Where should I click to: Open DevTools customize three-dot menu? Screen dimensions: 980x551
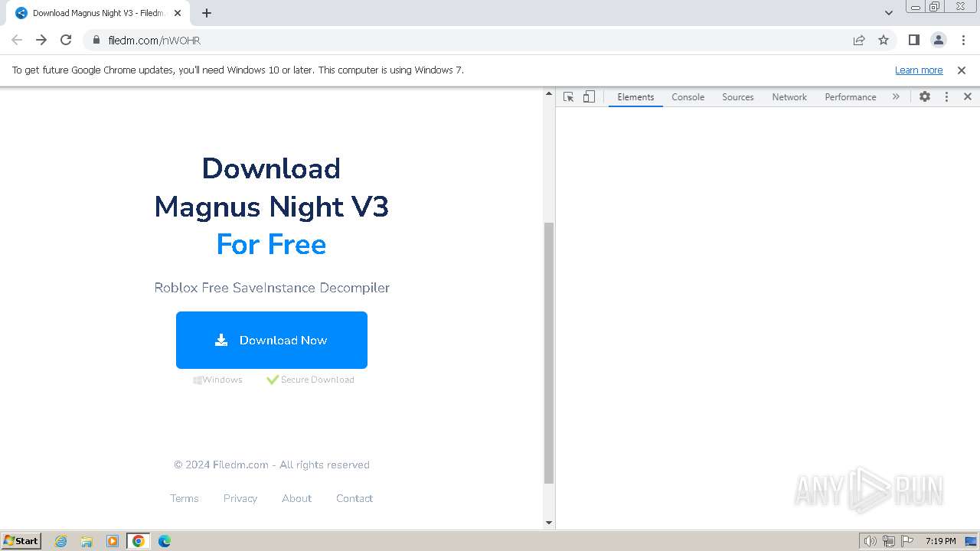tap(946, 96)
